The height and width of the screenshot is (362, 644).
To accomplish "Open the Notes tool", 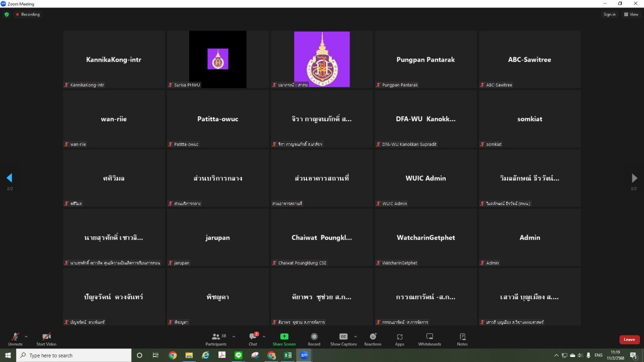I will pos(462,339).
